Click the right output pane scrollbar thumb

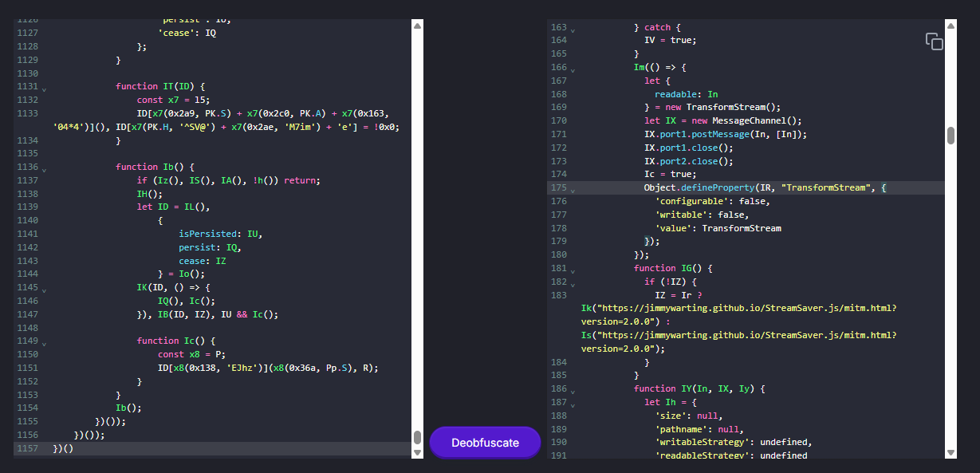click(x=950, y=136)
